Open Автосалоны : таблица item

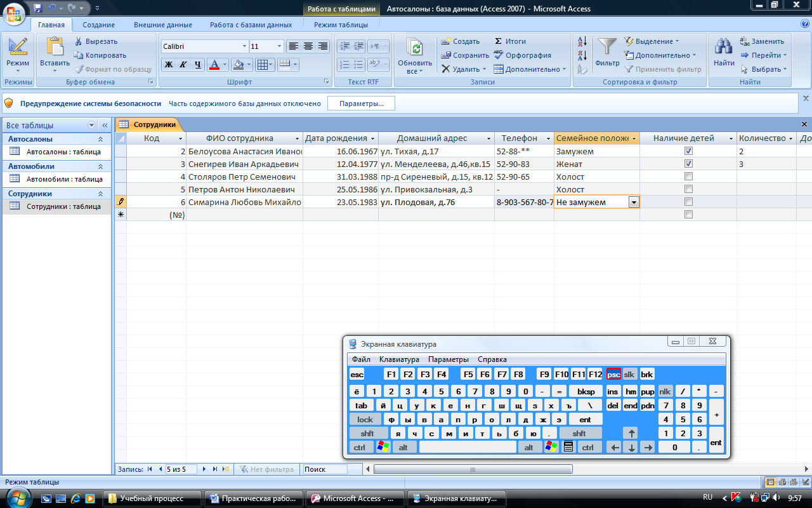63,152
